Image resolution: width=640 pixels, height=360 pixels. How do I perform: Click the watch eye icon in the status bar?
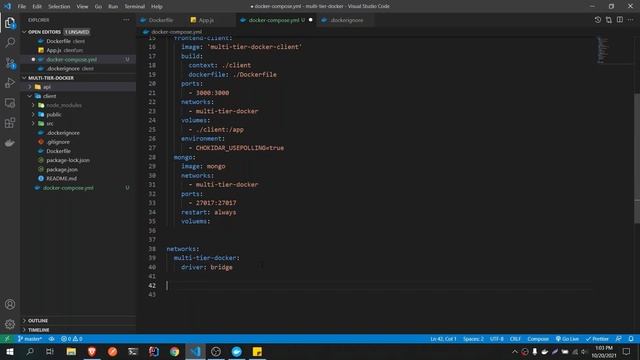(51, 339)
